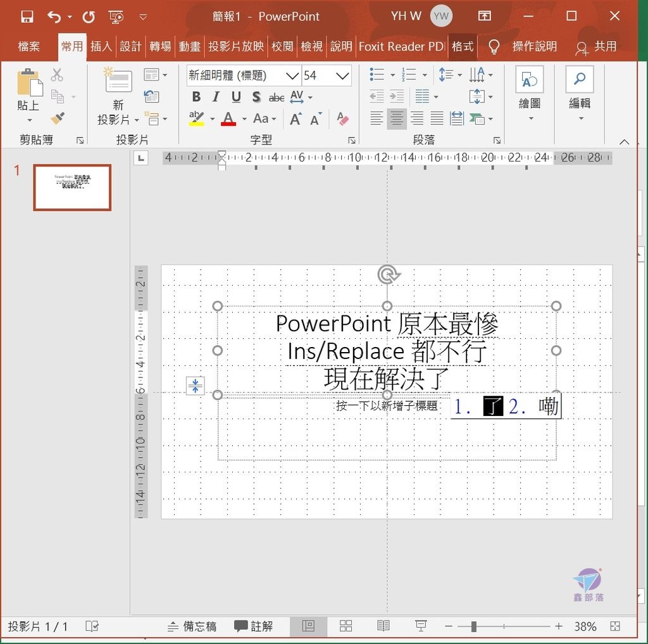Apply numbered list

pos(409,75)
